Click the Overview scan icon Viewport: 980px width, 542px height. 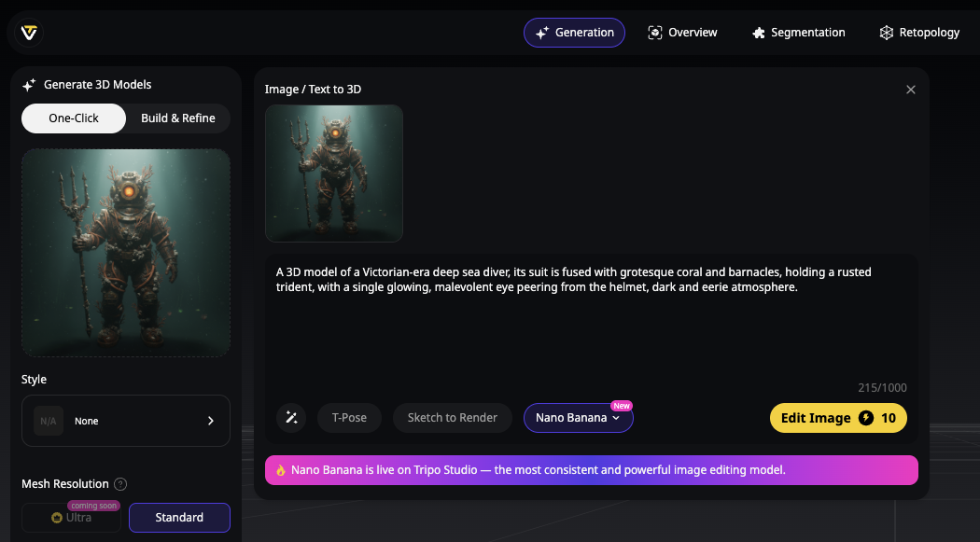655,33
